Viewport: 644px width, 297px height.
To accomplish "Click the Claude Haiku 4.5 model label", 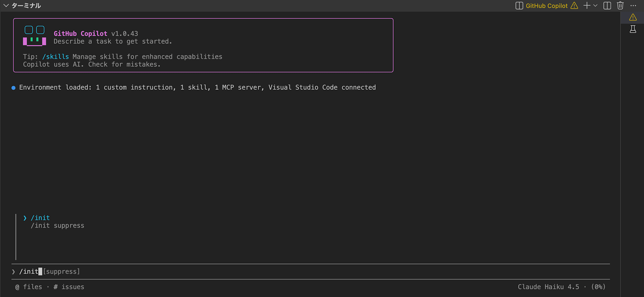I will 548,287.
